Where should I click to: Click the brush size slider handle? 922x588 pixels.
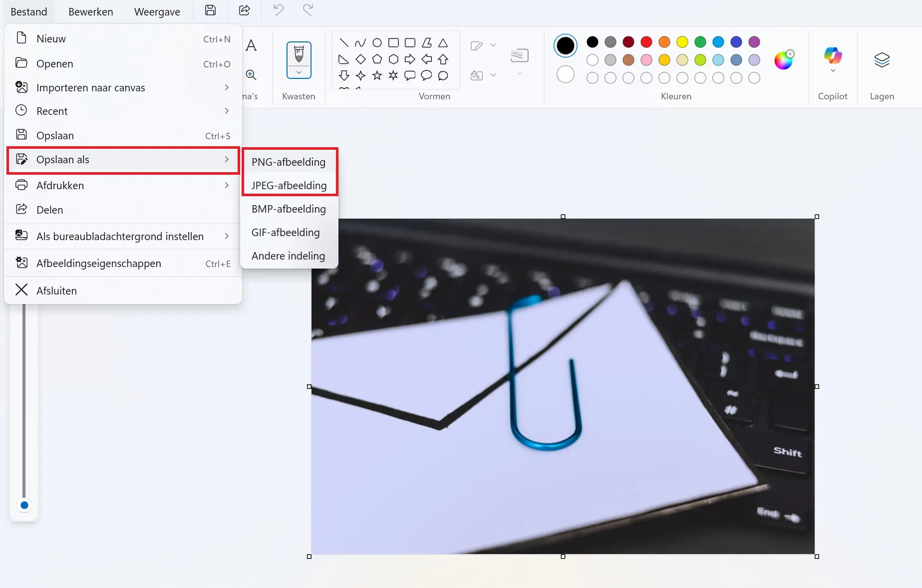[24, 505]
